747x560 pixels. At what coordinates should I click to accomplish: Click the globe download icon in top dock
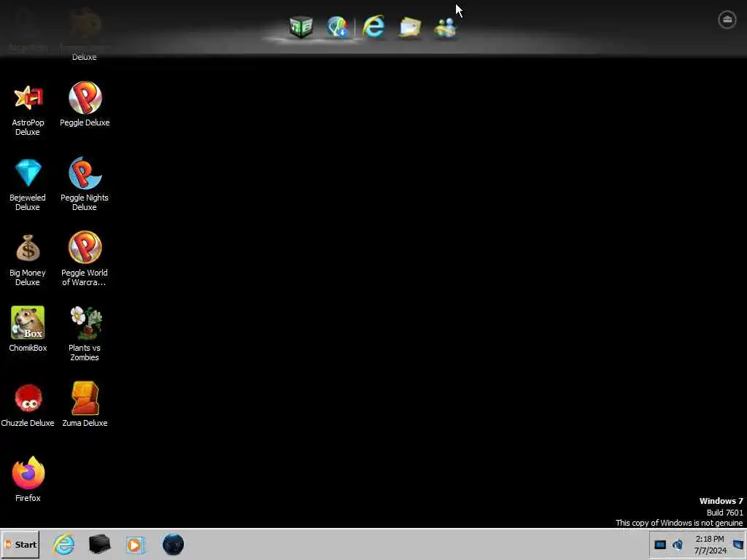(338, 27)
